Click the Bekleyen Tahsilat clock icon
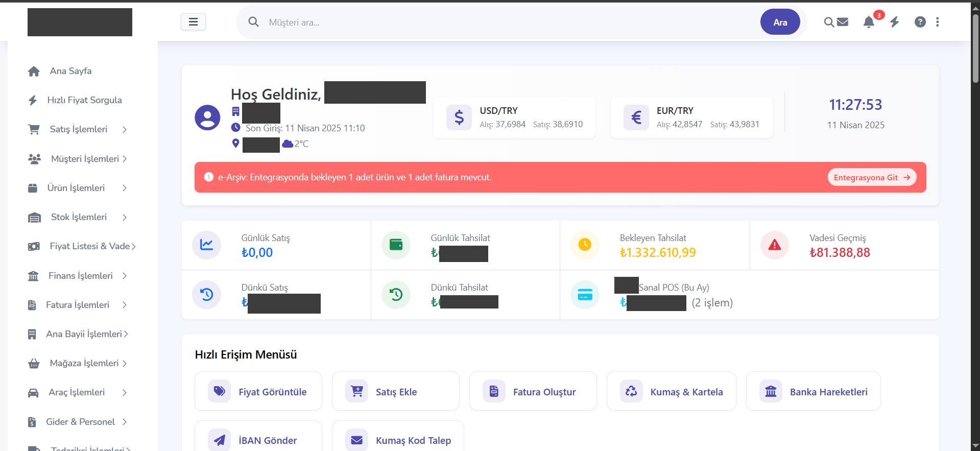 [585, 245]
